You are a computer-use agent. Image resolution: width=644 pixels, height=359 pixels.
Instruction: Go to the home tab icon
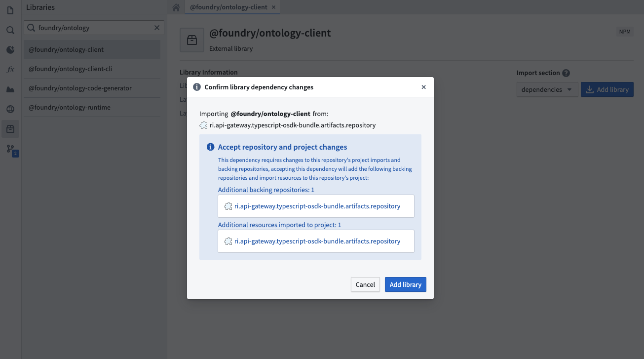click(176, 7)
